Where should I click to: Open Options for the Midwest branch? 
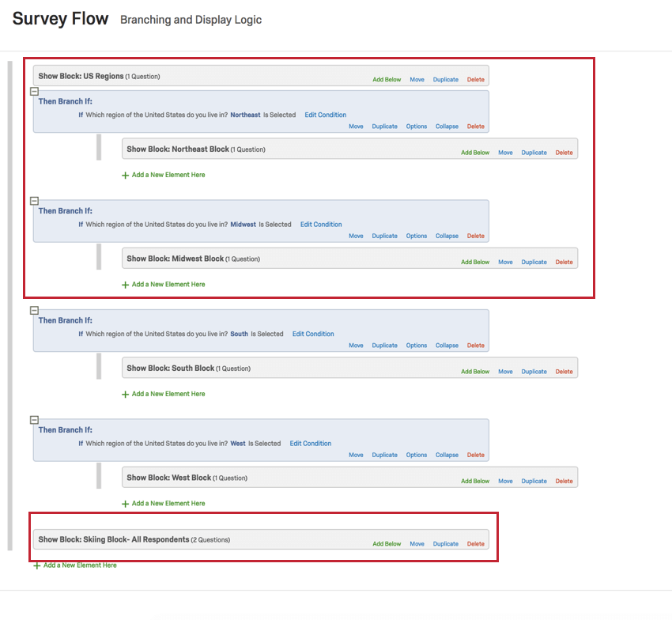417,236
